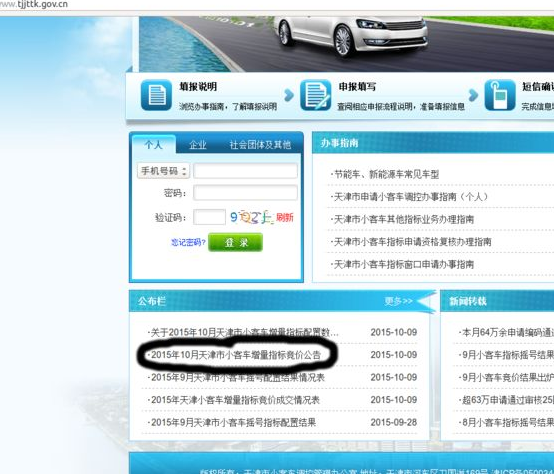Click the phone number input field
Screen dimensions: 554x474
pyautogui.click(x=245, y=171)
